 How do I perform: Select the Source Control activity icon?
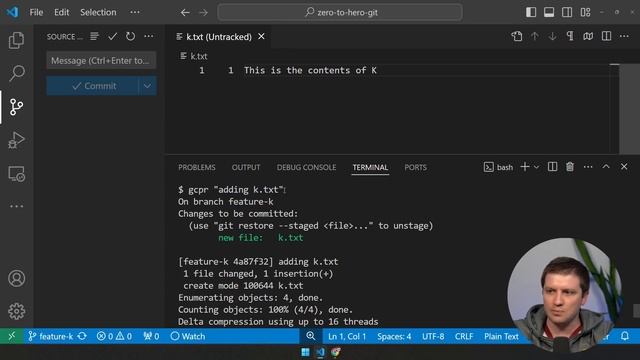coord(16,107)
